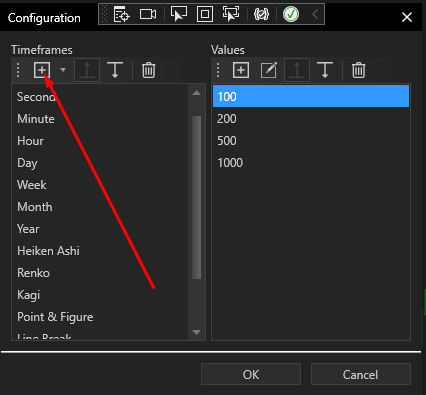Add a new timeframe with the plus icon
Screen dimensions: 426x395
pos(42,70)
